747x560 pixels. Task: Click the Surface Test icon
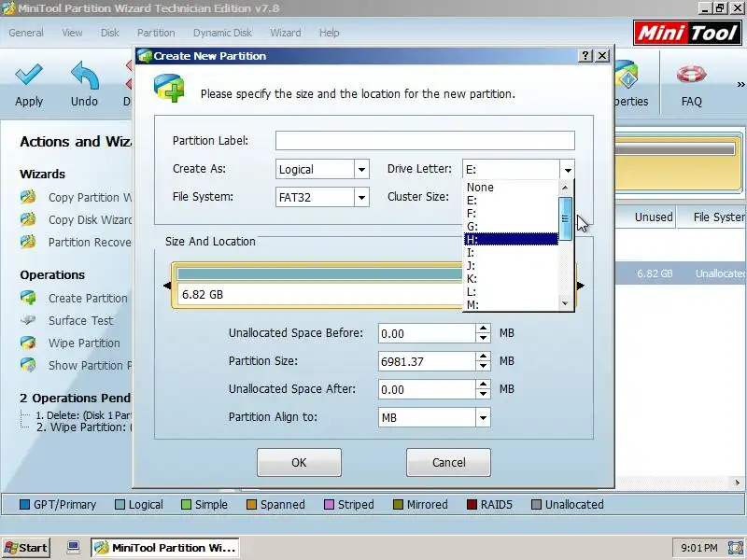[x=28, y=320]
